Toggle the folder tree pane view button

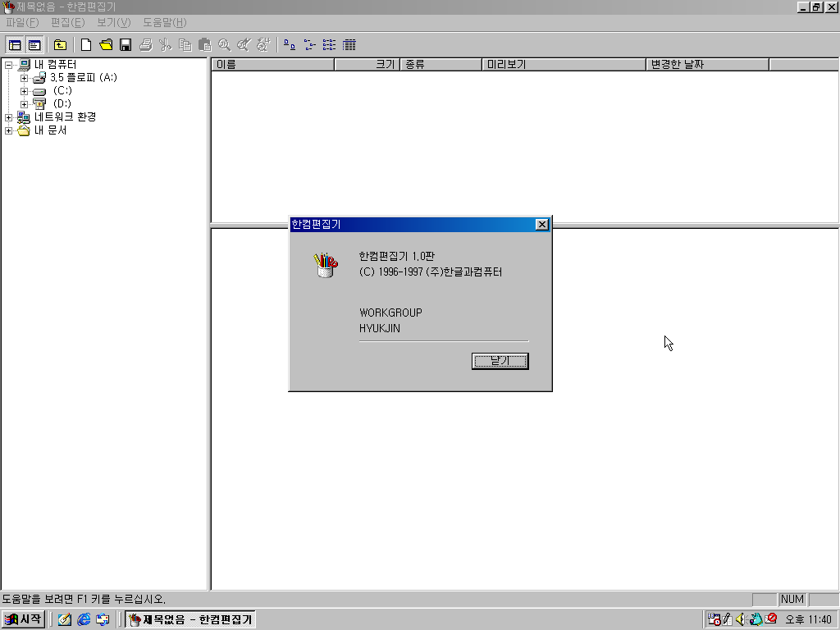click(15, 45)
